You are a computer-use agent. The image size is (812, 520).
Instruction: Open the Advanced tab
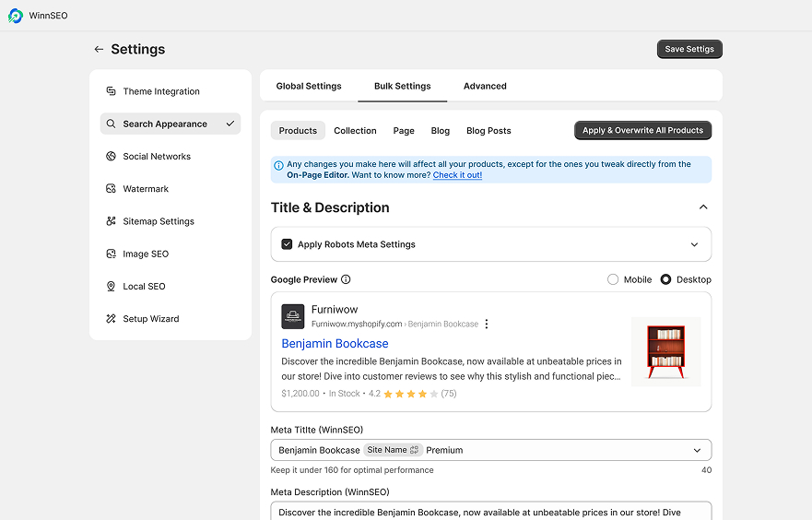[x=485, y=86]
